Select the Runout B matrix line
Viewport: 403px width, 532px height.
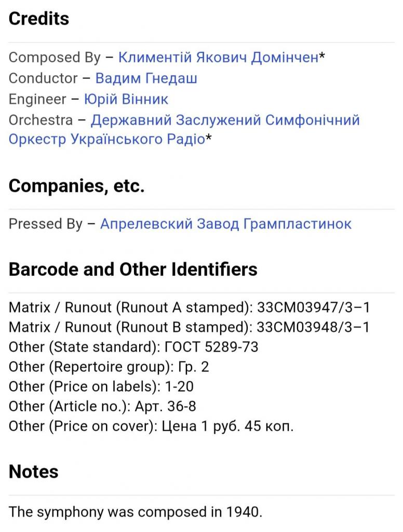tap(189, 327)
